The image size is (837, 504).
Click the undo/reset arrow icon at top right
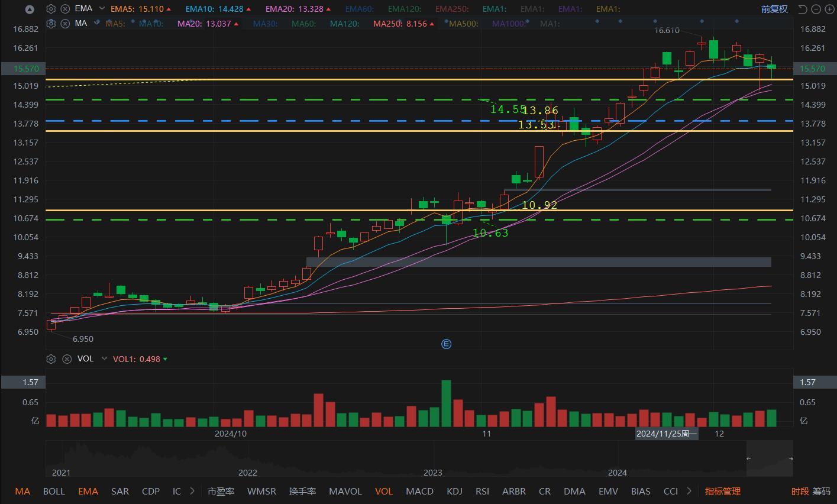802,9
